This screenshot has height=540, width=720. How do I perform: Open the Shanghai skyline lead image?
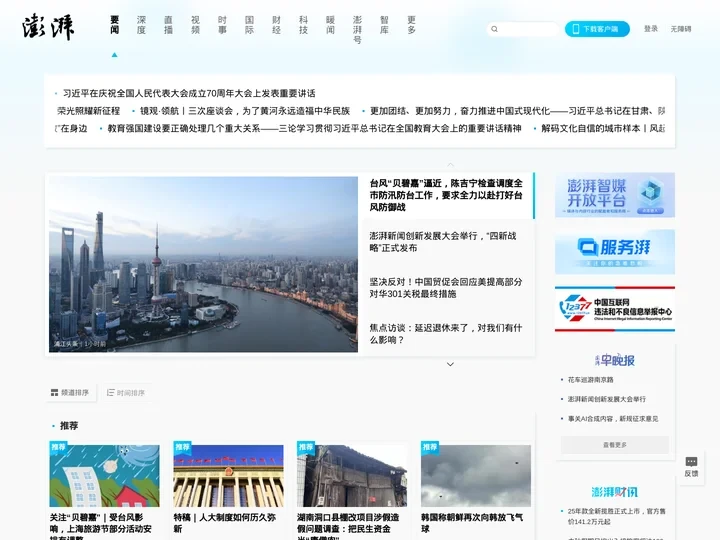point(203,264)
